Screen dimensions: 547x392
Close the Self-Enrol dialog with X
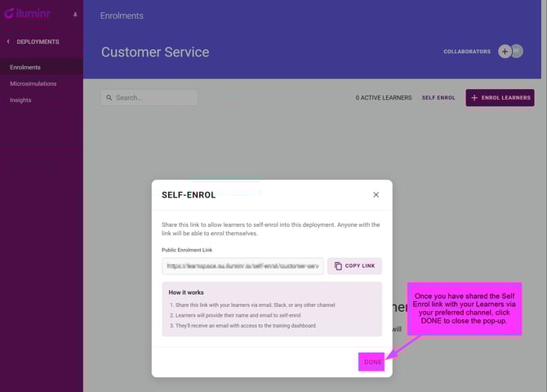point(376,195)
